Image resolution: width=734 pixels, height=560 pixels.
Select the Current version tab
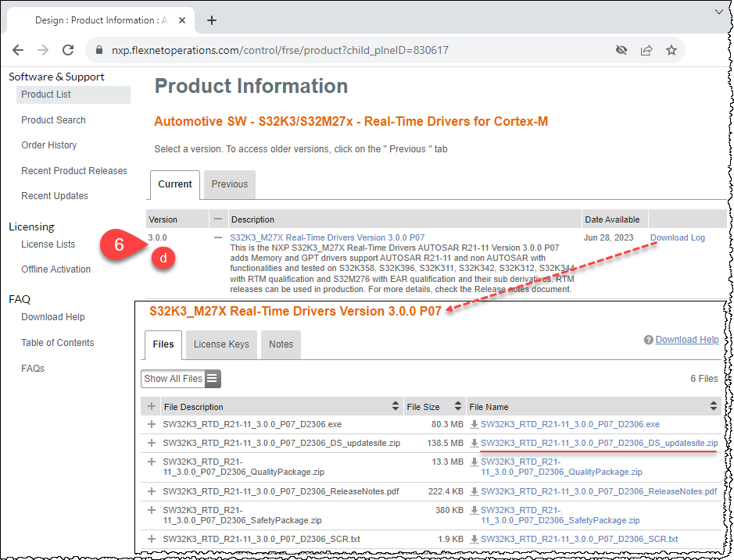click(175, 184)
